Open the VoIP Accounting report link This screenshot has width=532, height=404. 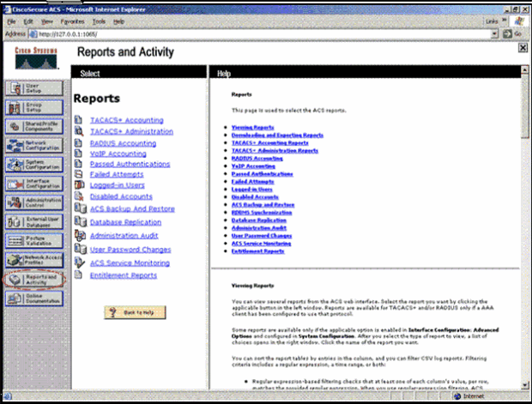[118, 154]
